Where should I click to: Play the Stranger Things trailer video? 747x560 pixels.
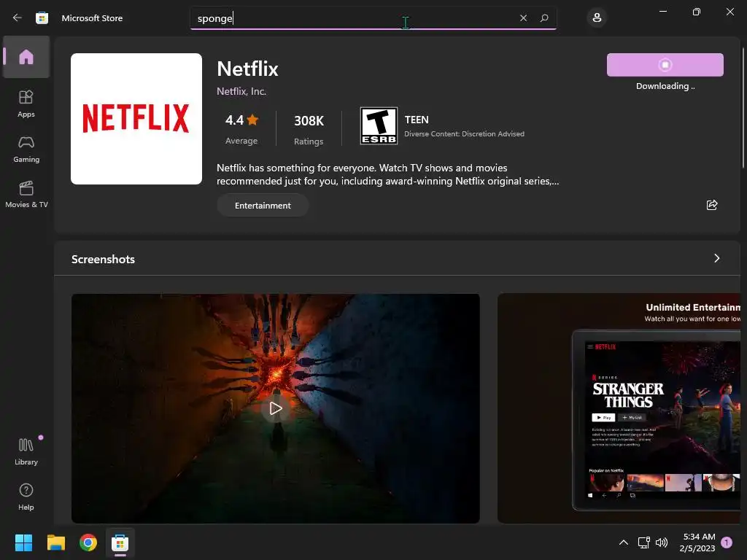pyautogui.click(x=275, y=408)
